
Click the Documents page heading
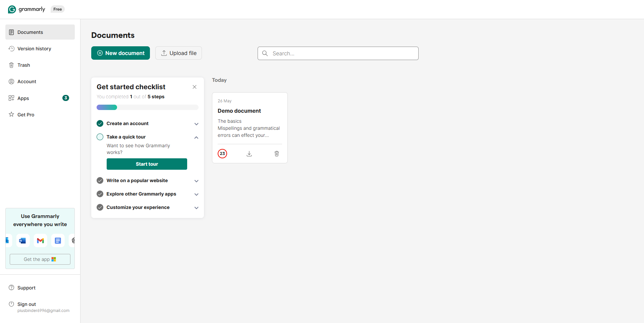coord(113,35)
